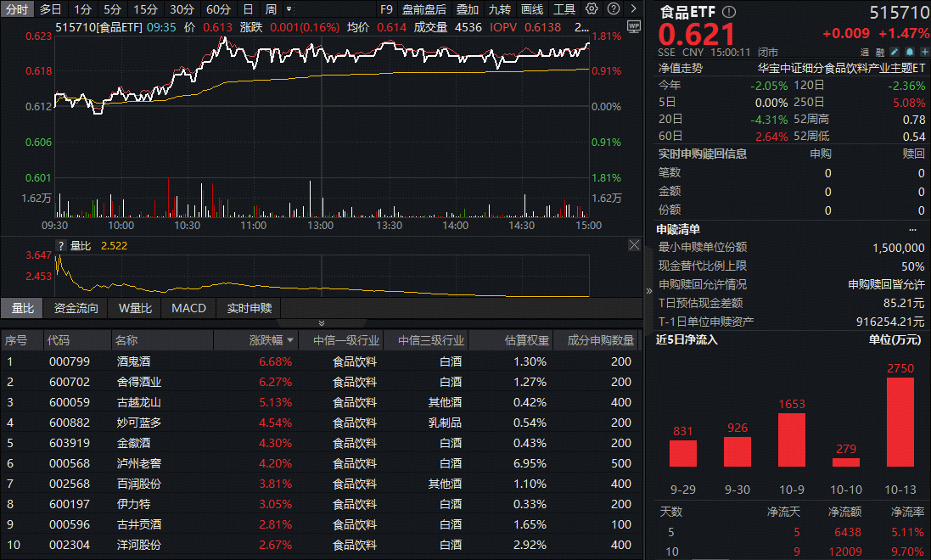Select 15分 timeframe button
The image size is (931, 560).
click(x=145, y=9)
